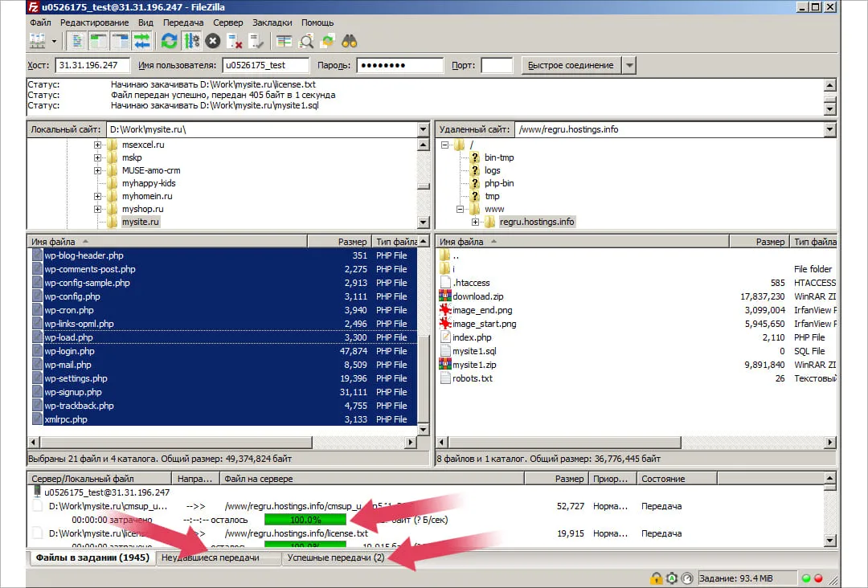Select the image_end.png file icon
Viewport: 868px width, 588px height.
coord(445,310)
